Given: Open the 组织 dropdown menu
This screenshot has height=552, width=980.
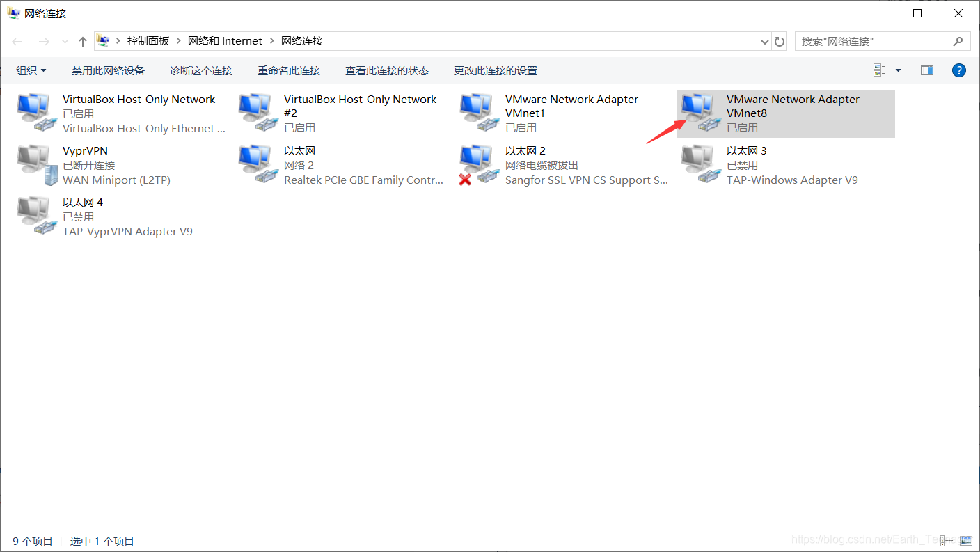Looking at the screenshot, I should click(31, 70).
